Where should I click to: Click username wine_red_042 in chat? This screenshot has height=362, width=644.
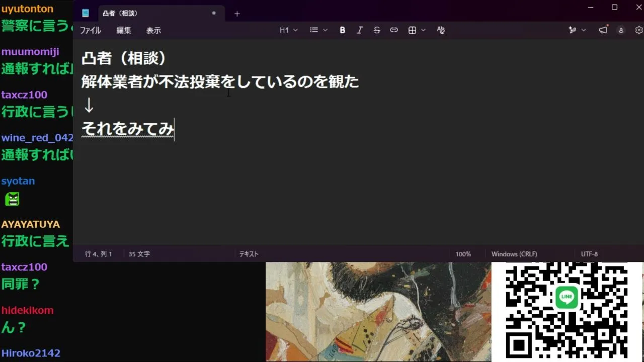(x=37, y=138)
